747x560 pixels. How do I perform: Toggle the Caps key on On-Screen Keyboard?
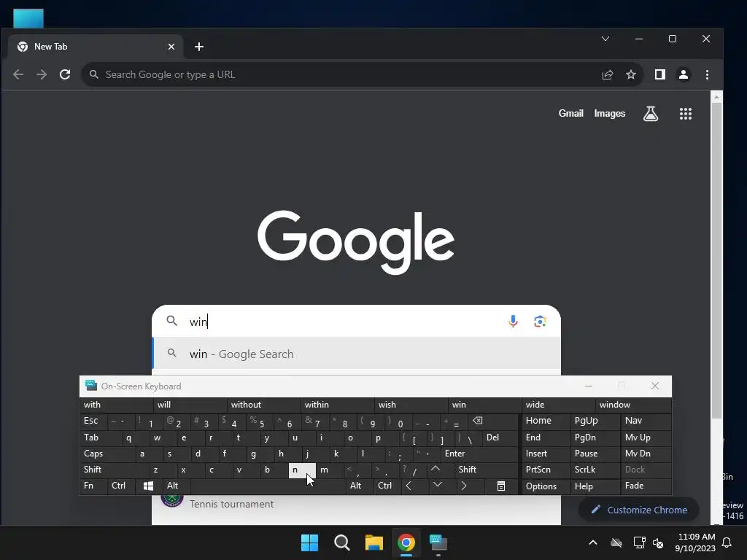[108, 454]
